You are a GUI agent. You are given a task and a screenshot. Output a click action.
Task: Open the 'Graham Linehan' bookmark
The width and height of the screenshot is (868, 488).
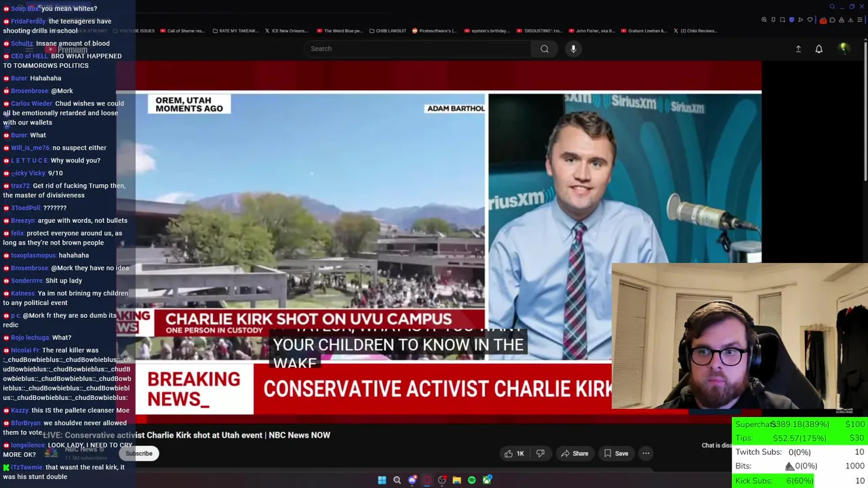[x=644, y=30]
